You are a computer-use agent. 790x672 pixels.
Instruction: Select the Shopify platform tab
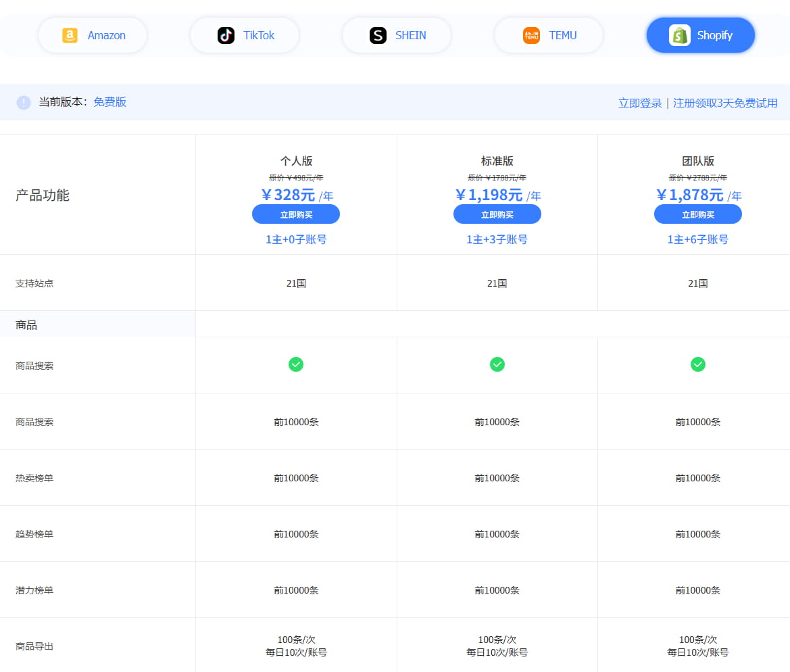(x=701, y=35)
